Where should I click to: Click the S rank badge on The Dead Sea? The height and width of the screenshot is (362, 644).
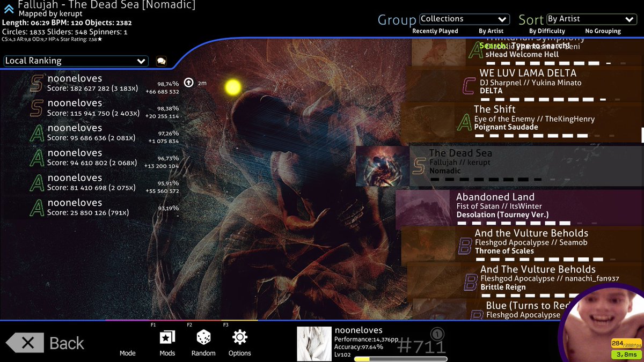[419, 166]
